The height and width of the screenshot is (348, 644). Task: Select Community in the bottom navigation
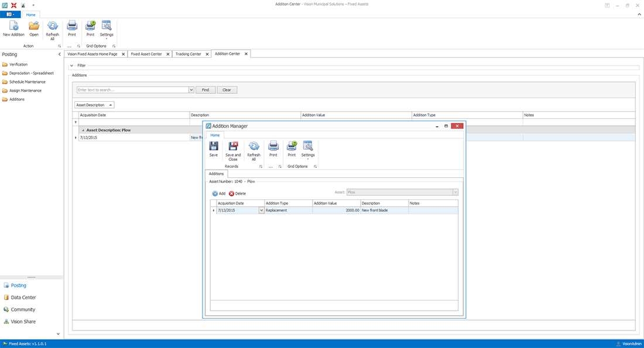pos(19,309)
